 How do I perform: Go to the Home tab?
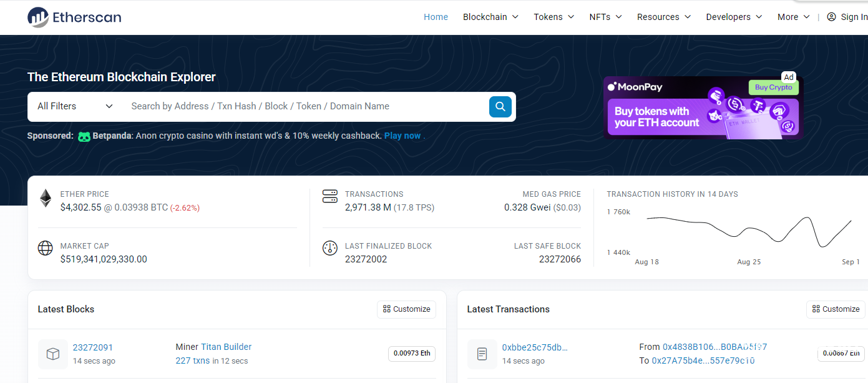(436, 17)
